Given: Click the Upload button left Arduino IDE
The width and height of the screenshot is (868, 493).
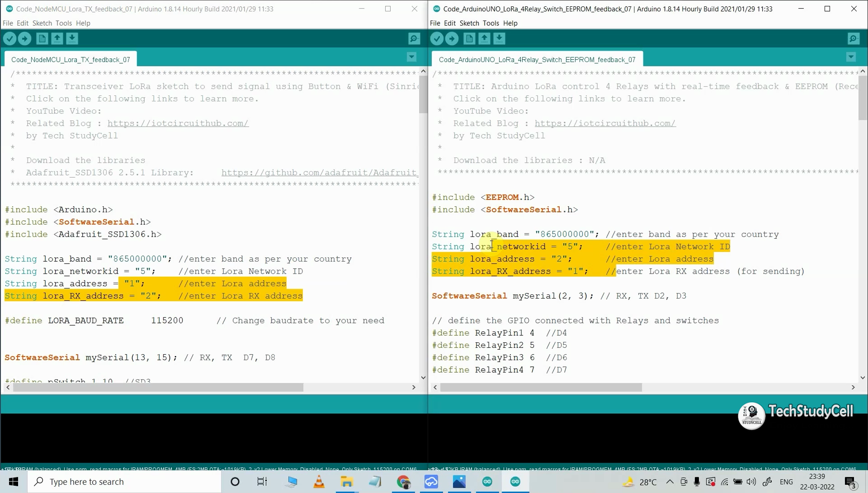Looking at the screenshot, I should pyautogui.click(x=25, y=38).
